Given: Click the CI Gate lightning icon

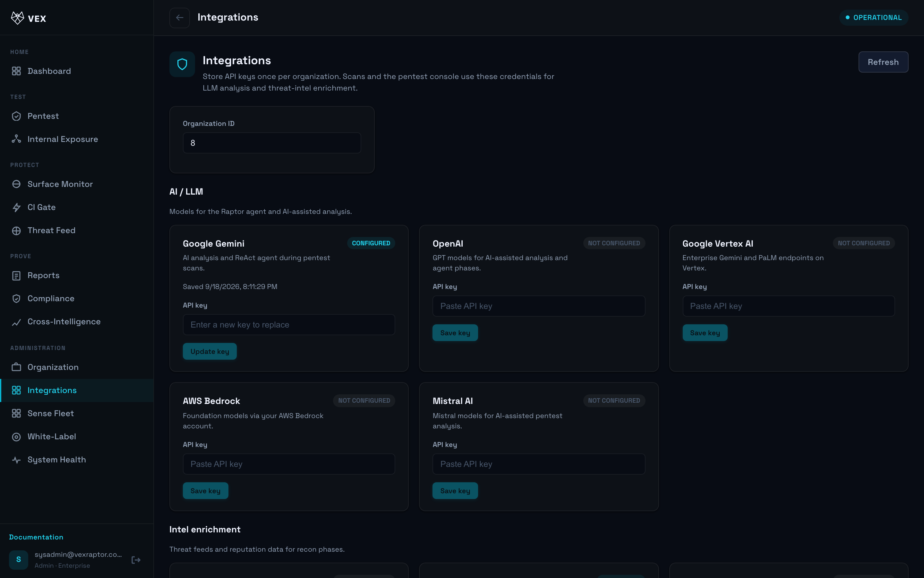Looking at the screenshot, I should (x=16, y=207).
